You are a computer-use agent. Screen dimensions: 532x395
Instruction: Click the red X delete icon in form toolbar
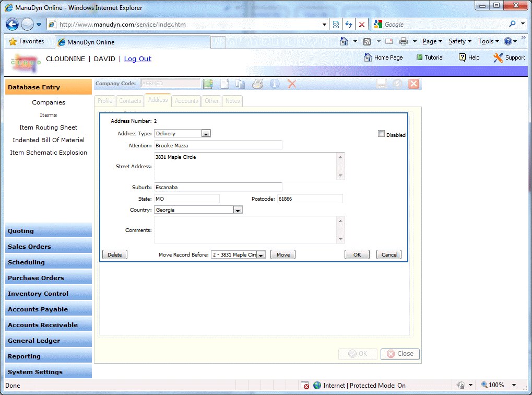292,84
